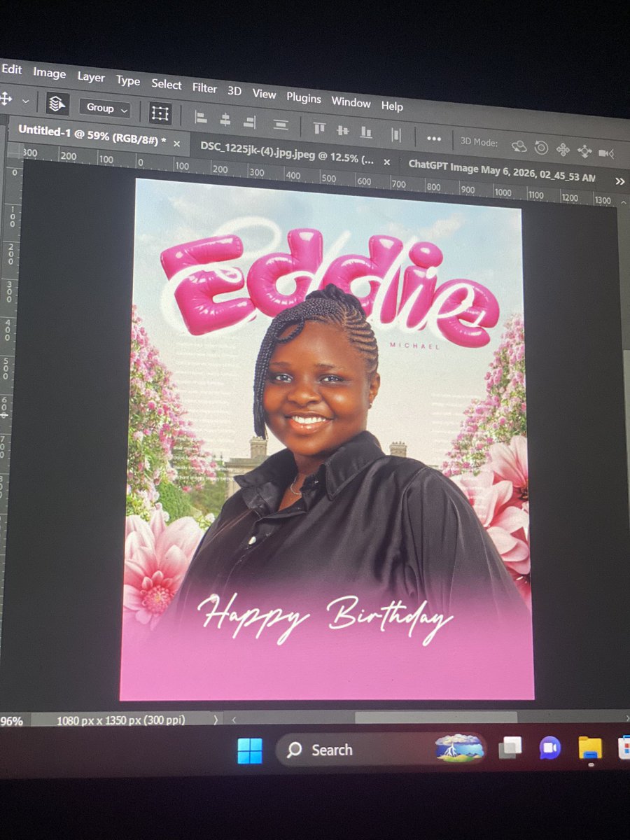Select the 3D Slide camera icon
630x840 pixels.
coord(584,151)
